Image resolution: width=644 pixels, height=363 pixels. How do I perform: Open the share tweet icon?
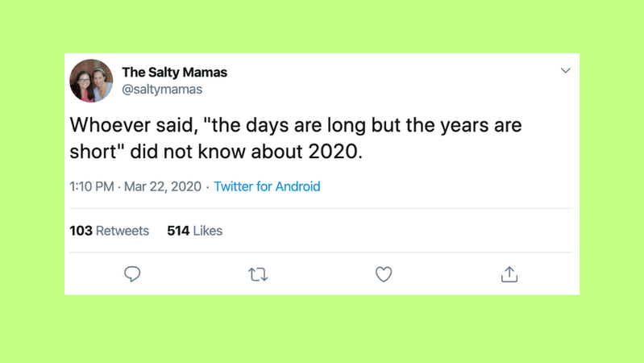[509, 274]
